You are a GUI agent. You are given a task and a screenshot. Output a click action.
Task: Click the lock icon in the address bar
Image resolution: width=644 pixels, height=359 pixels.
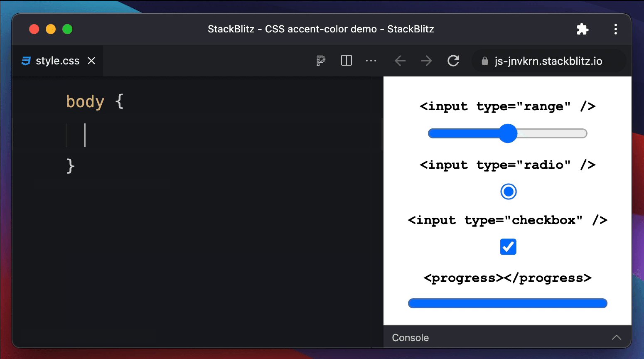[x=484, y=61]
